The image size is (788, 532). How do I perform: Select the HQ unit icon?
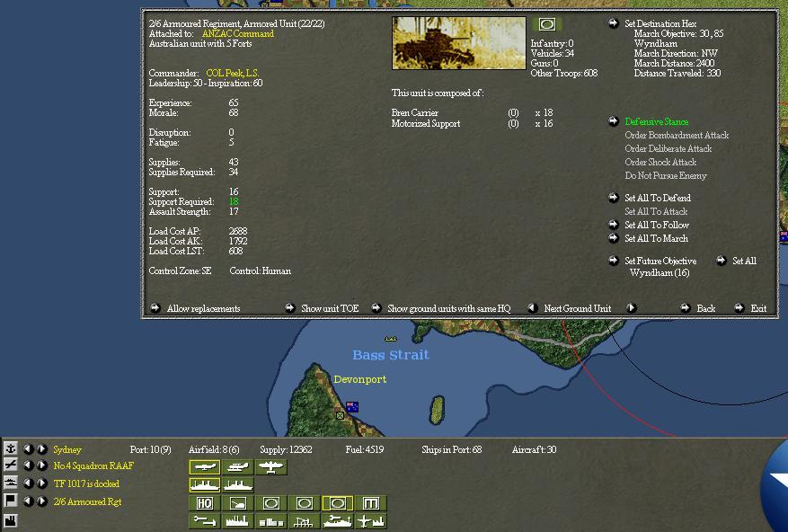(x=205, y=503)
